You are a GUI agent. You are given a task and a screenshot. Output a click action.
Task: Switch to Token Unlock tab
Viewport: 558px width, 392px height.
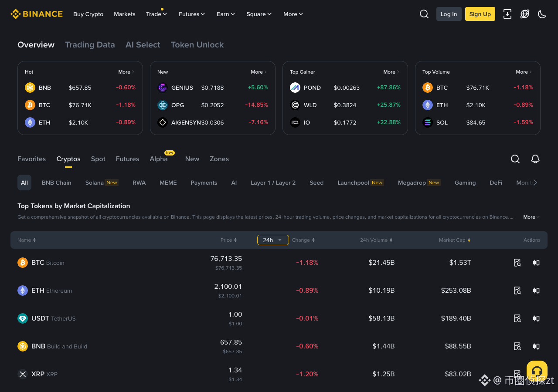[197, 45]
